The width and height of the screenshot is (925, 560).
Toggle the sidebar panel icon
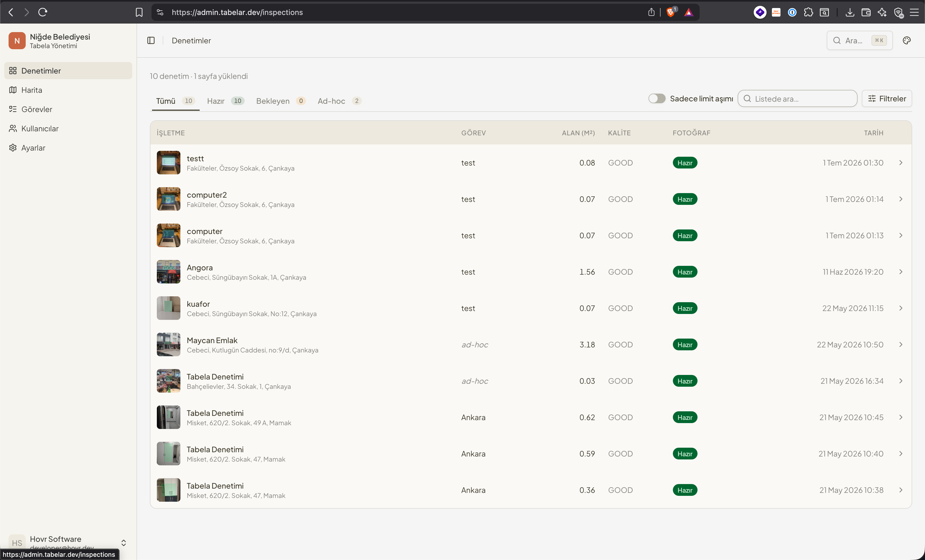point(151,40)
